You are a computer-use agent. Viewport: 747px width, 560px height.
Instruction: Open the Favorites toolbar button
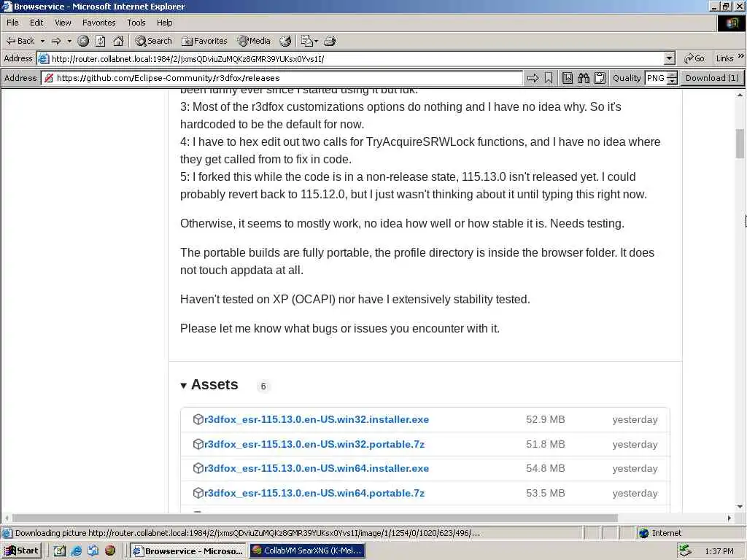click(205, 41)
